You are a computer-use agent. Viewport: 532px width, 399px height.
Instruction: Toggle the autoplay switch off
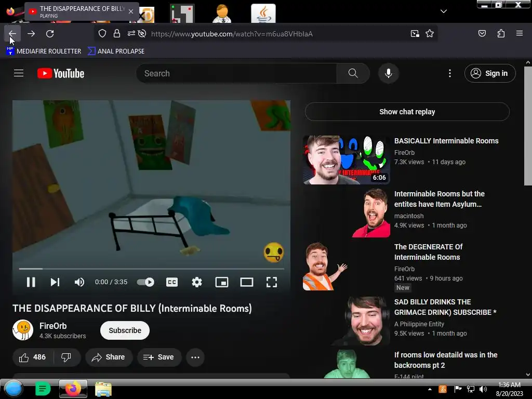pyautogui.click(x=145, y=282)
